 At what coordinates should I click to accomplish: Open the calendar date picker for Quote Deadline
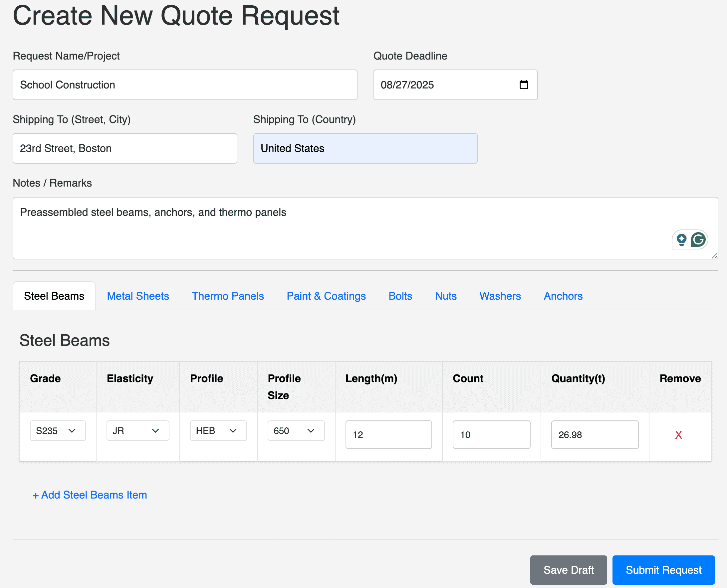tap(524, 85)
